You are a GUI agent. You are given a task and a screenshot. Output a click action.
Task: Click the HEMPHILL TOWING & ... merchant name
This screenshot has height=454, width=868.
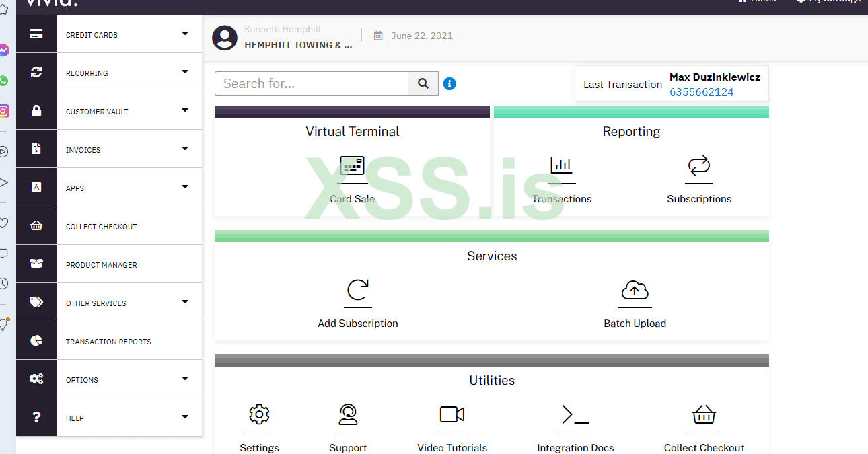pyautogui.click(x=298, y=45)
